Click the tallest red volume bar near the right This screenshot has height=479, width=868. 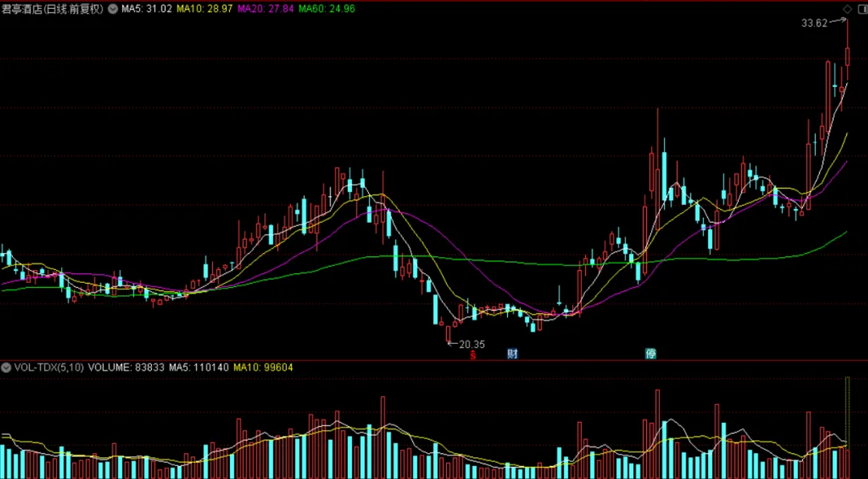tap(657, 434)
